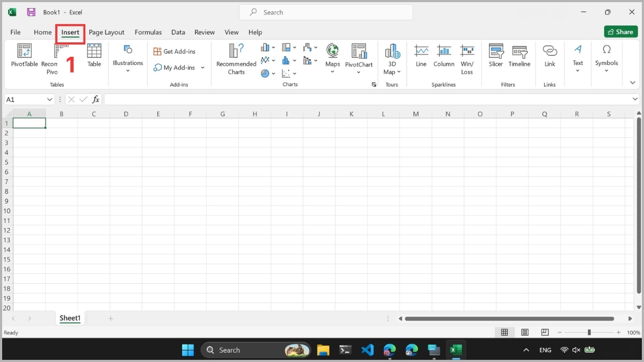Open the Symbols group menu
This screenshot has height=362, width=644.
pos(606,59)
